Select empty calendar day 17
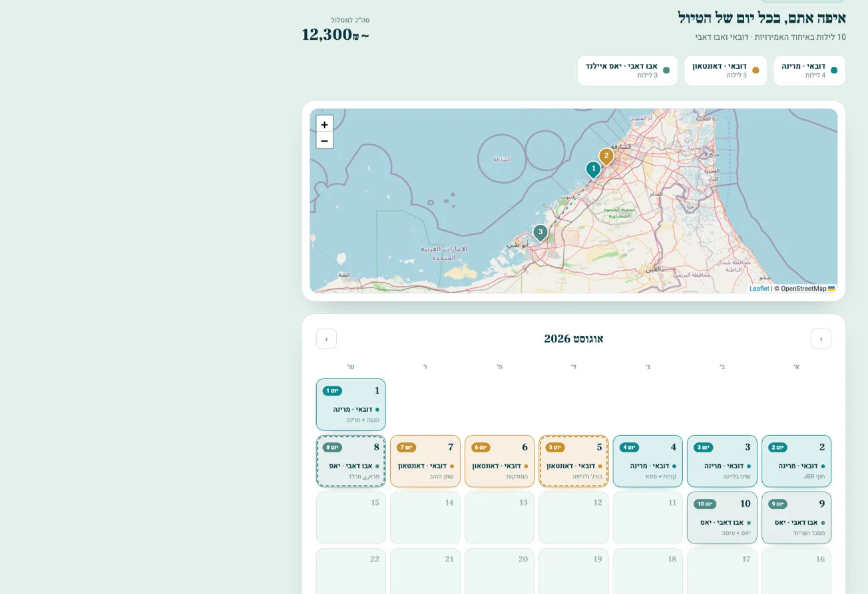 click(x=722, y=571)
